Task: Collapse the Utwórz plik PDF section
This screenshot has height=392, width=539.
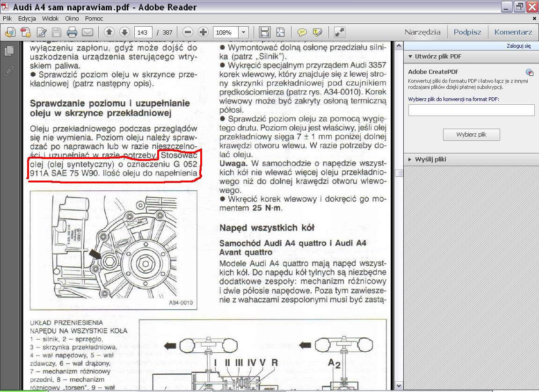Action: (x=410, y=56)
